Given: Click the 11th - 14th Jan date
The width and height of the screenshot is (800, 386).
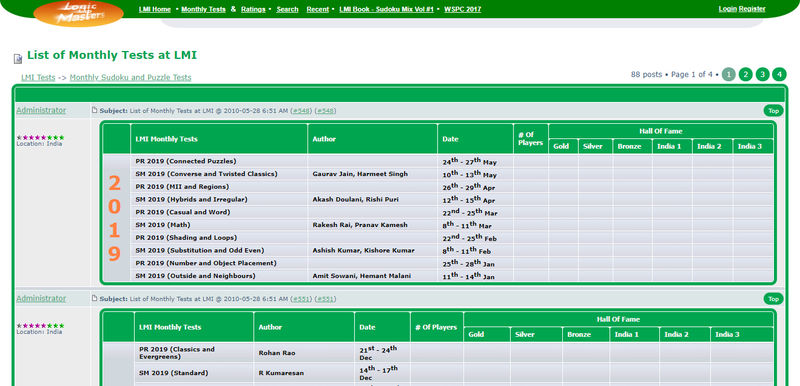Looking at the screenshot, I should pos(469,276).
